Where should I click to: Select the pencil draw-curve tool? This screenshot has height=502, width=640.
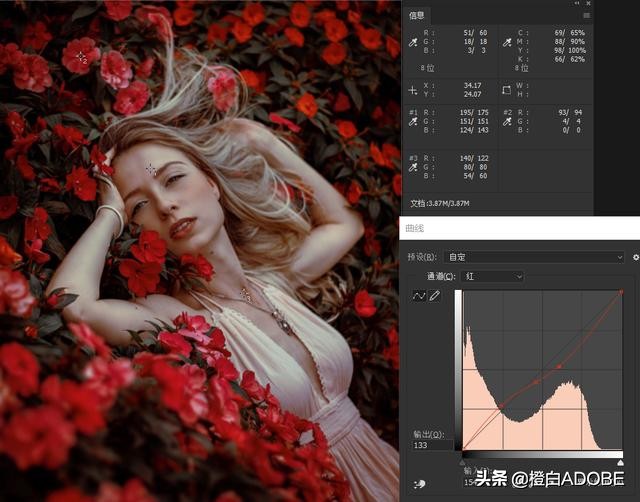point(435,295)
